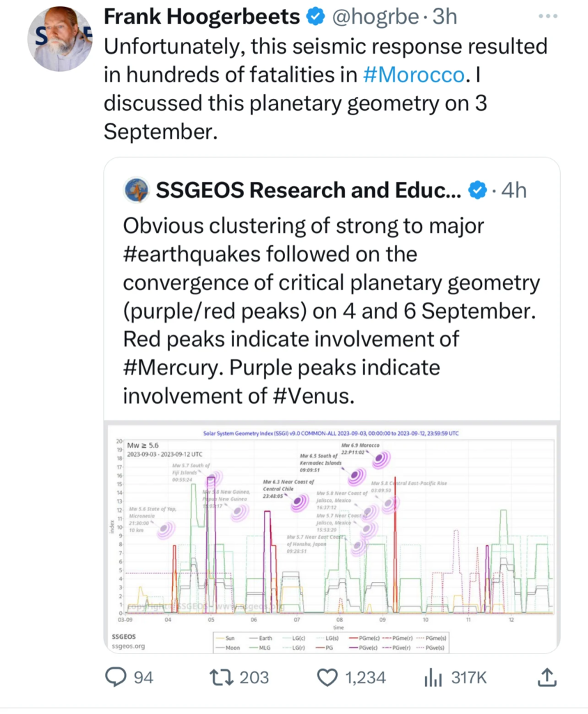Open Frank Hoogerbeets display name
Viewport: 588px width, 714px height.
[201, 17]
